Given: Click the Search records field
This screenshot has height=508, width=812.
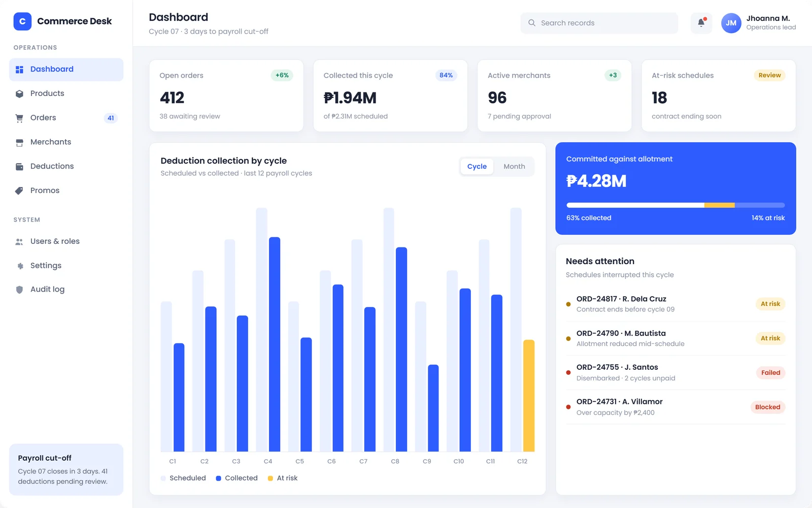Looking at the screenshot, I should [x=599, y=23].
